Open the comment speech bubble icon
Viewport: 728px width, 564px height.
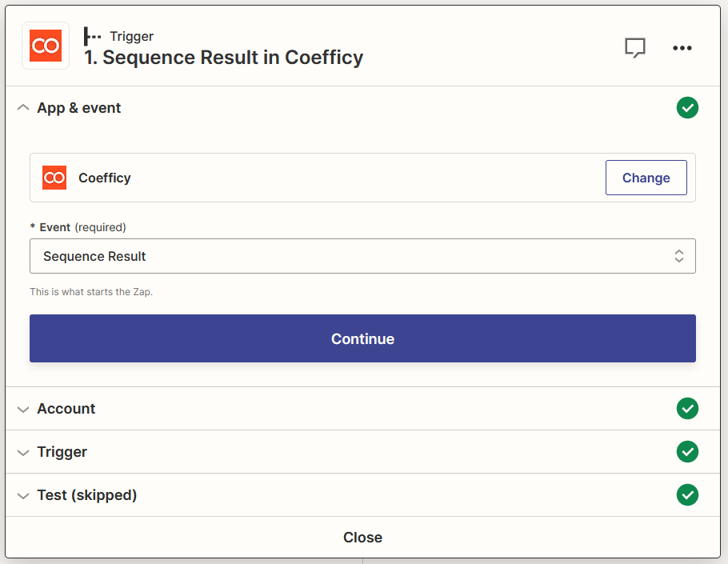634,48
